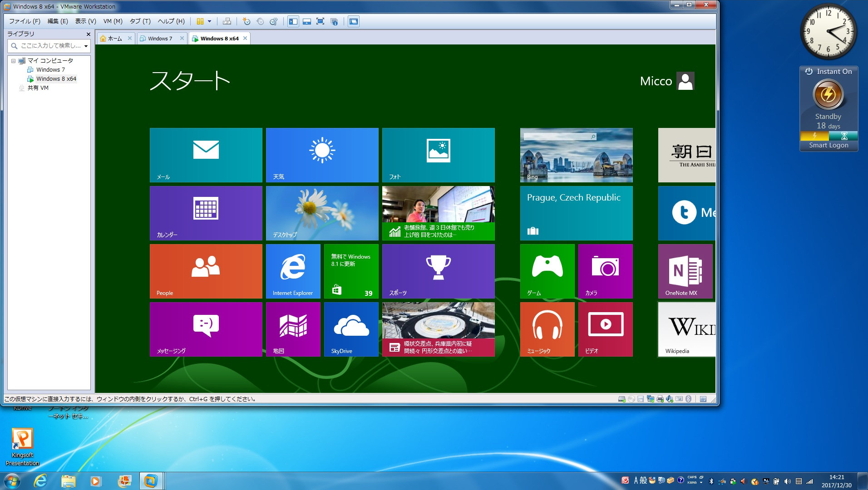Click the message log status bar icon
This screenshot has height=490, width=868.
pos(703,399)
